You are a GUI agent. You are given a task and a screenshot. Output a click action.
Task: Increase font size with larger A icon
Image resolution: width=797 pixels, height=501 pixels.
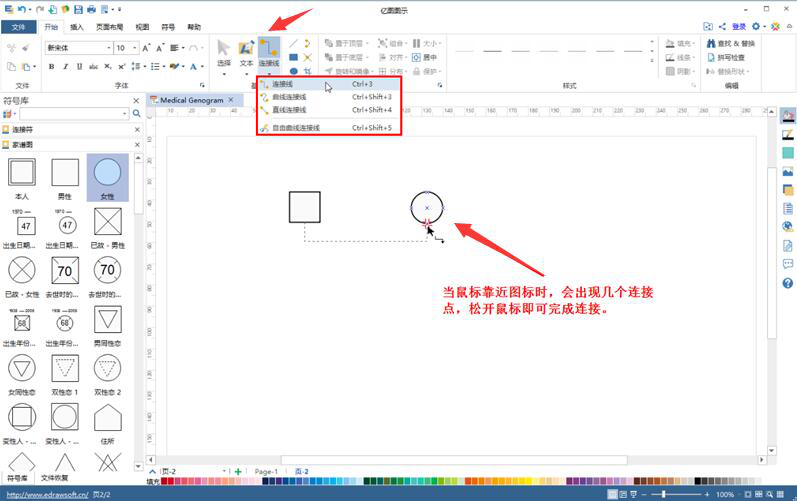(146, 48)
